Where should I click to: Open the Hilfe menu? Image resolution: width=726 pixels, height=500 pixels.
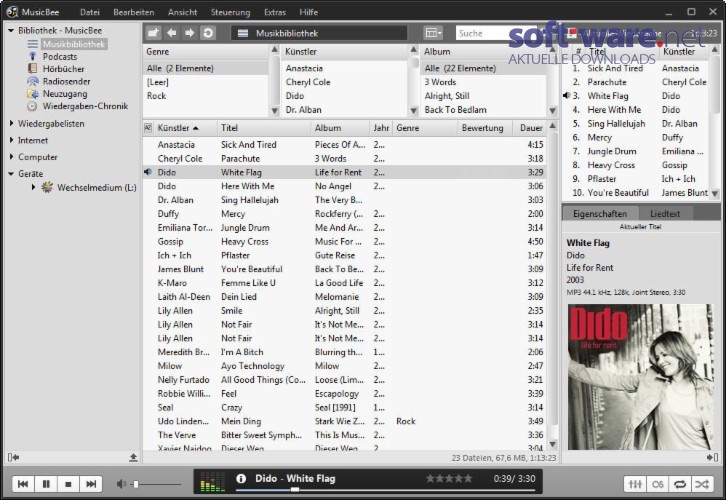point(308,12)
